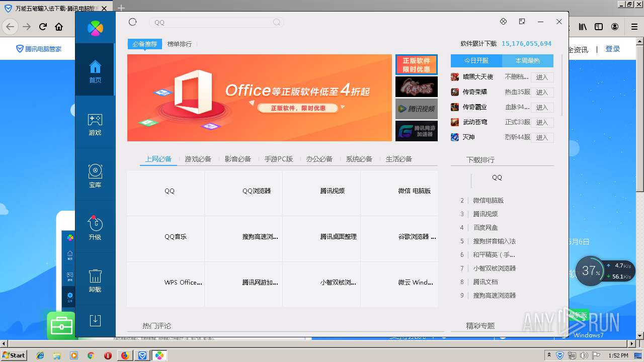Screen dimensions: 644x362
Task: Click the green toolbox desktop widget
Action: [x=61, y=326]
